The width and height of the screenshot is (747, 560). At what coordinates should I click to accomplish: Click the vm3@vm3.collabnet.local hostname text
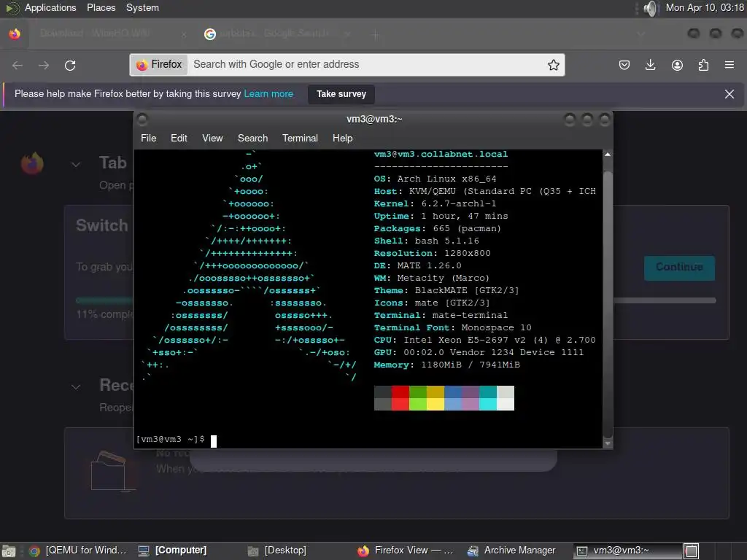(x=441, y=155)
